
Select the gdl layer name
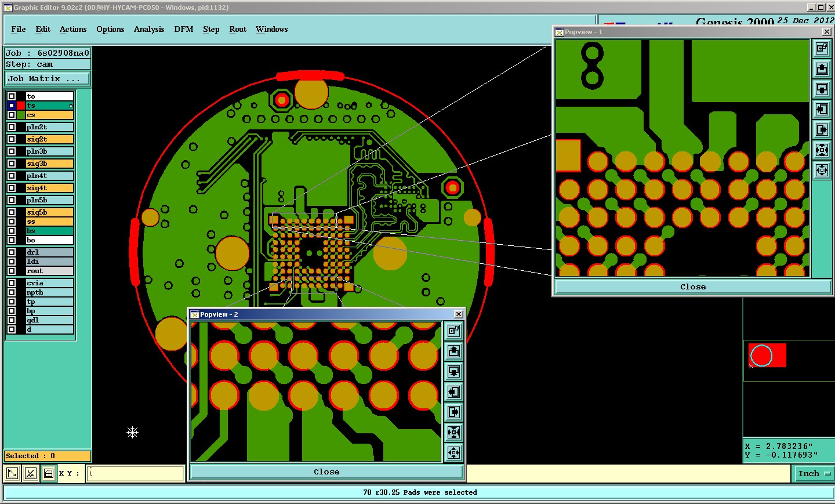tap(50, 320)
